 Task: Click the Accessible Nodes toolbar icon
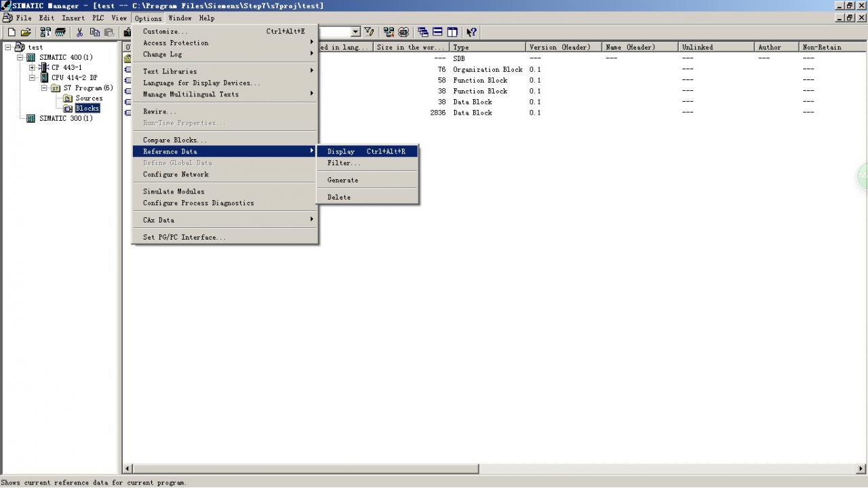(x=45, y=32)
